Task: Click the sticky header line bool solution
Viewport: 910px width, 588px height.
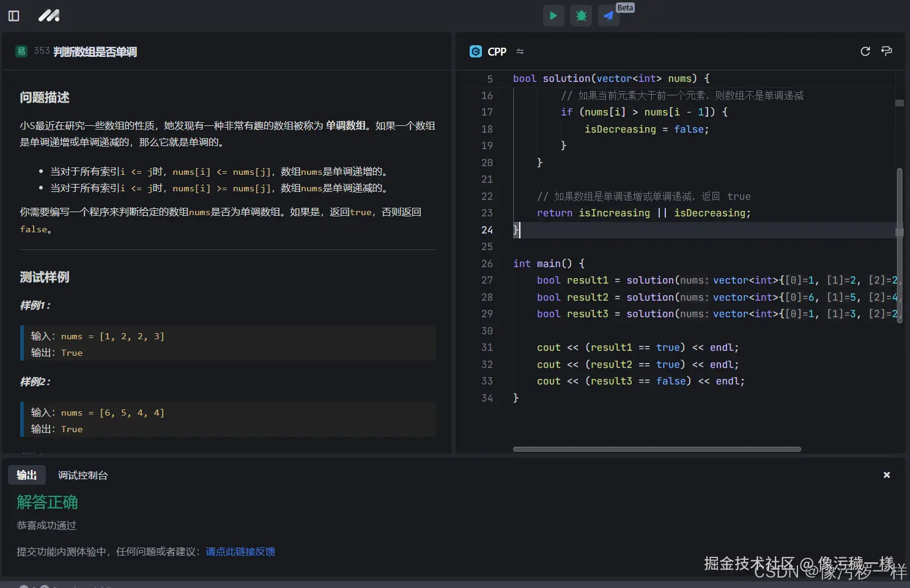Action: pyautogui.click(x=612, y=78)
